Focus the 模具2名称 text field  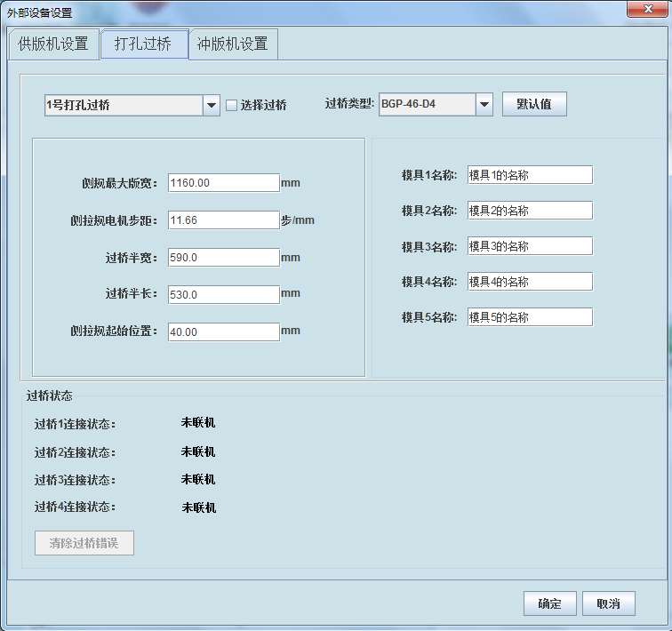(x=529, y=211)
